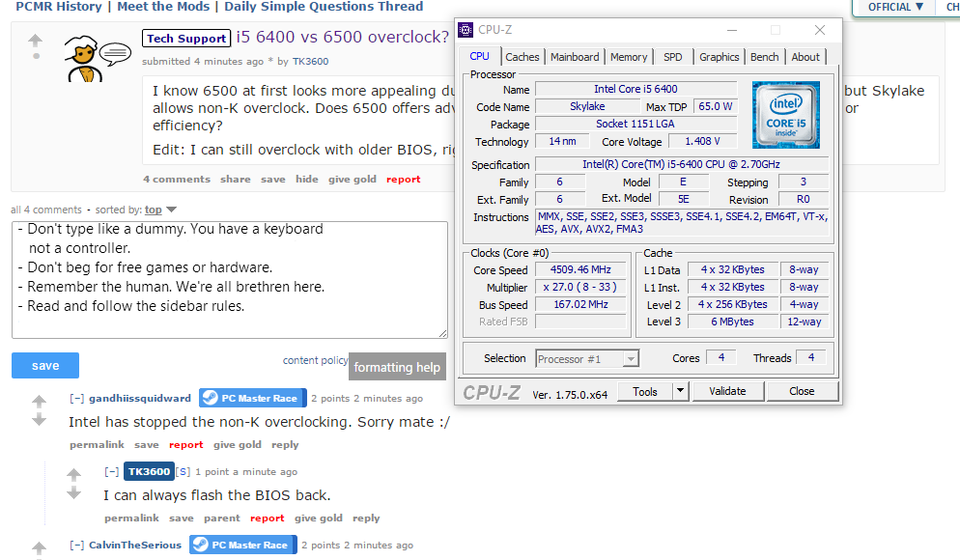Open the About tab in CPU-Z

[805, 57]
